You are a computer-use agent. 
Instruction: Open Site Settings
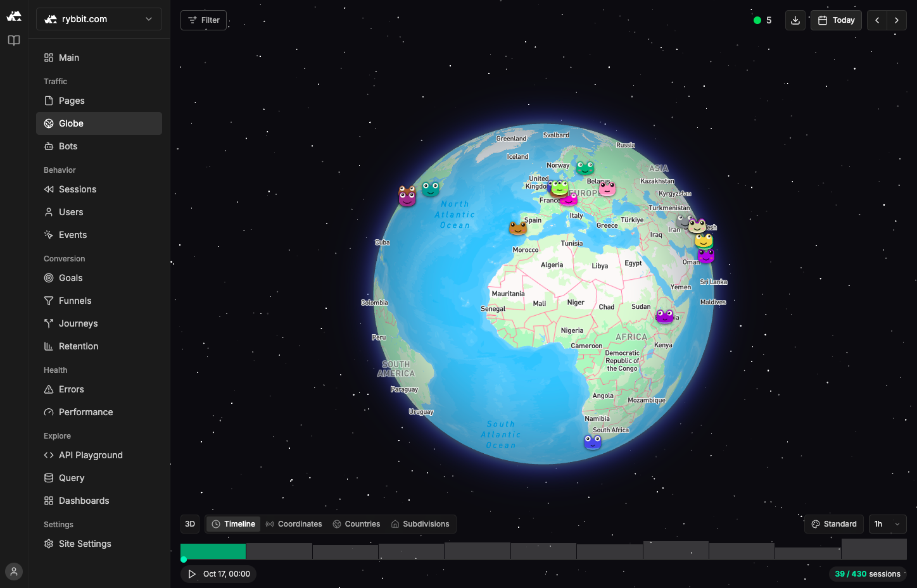pyautogui.click(x=99, y=544)
